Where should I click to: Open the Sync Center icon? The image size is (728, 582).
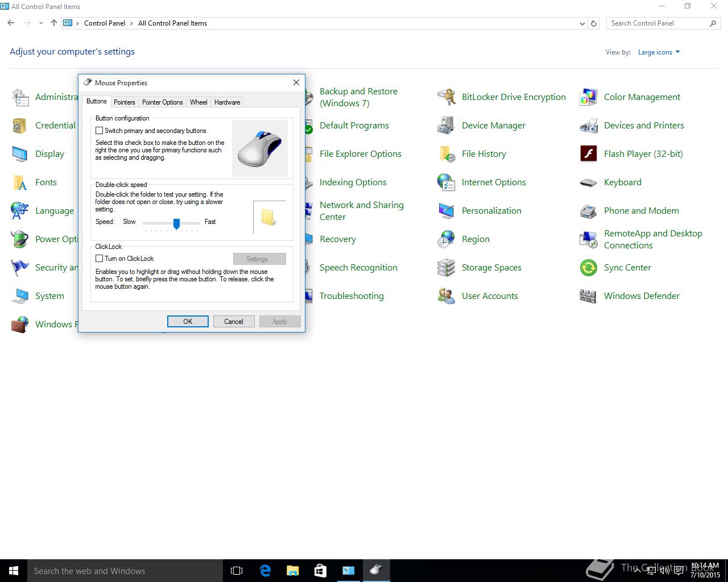589,268
